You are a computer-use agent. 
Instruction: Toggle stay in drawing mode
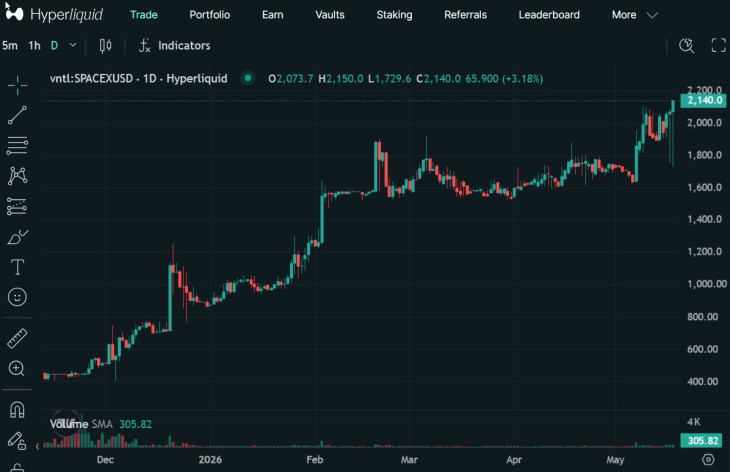pos(17,440)
